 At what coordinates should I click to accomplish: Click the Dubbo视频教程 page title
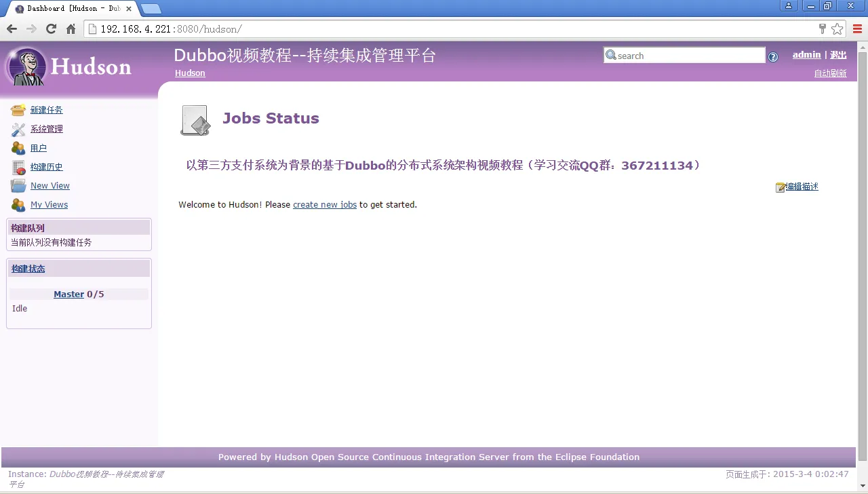(304, 56)
